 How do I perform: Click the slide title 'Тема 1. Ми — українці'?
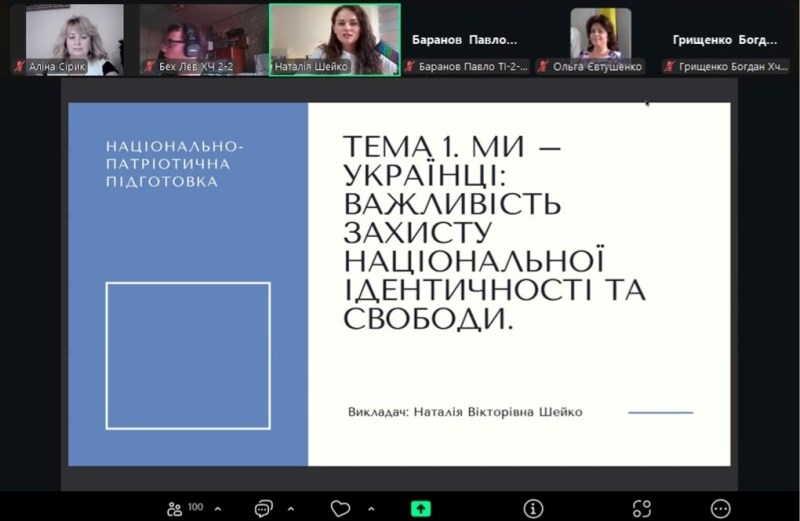494,232
